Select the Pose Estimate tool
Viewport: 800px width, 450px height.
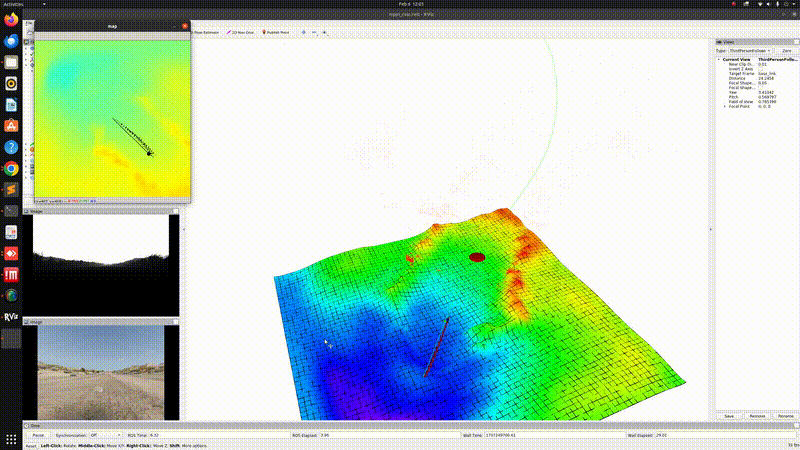click(x=206, y=32)
